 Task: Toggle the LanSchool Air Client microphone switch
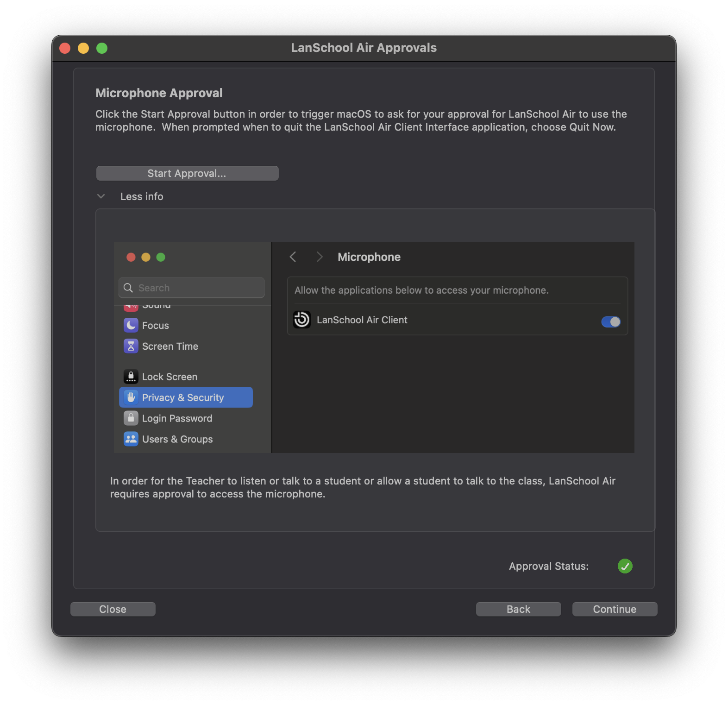click(x=610, y=321)
